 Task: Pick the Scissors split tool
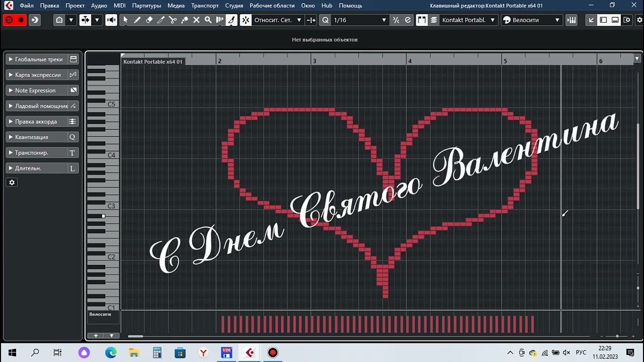173,20
